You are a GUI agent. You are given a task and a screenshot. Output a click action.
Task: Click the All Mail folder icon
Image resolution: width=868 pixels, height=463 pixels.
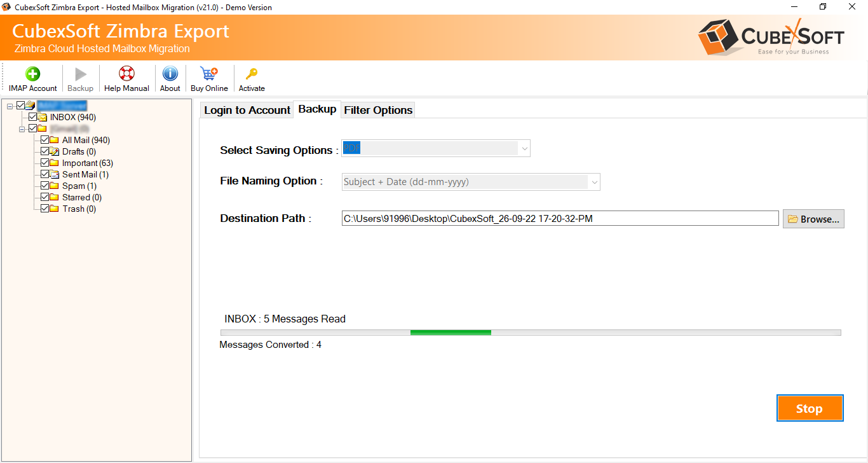coord(55,140)
